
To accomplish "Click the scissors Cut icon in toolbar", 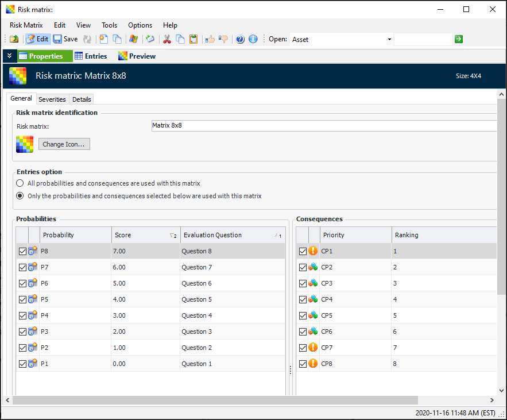I will click(167, 39).
